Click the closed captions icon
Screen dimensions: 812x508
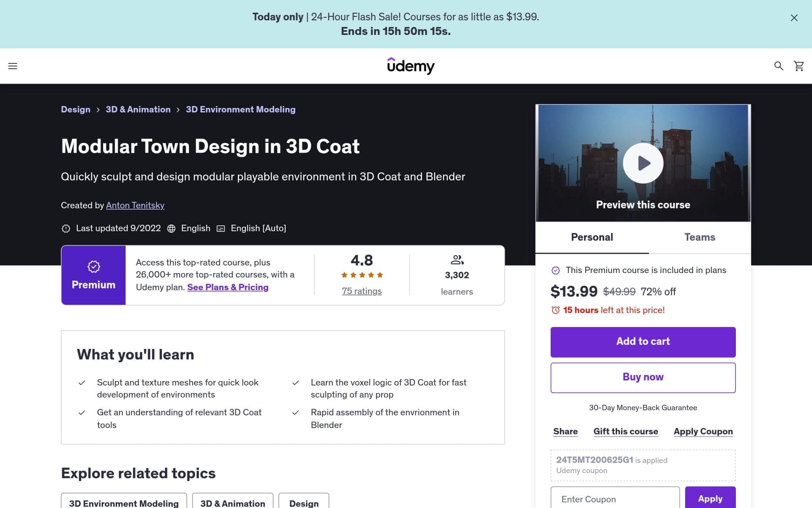(221, 229)
